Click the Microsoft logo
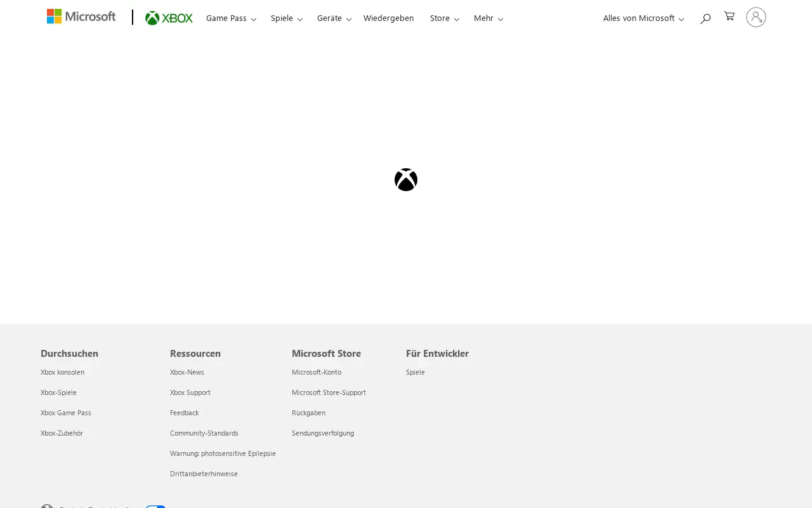 pos(81,17)
